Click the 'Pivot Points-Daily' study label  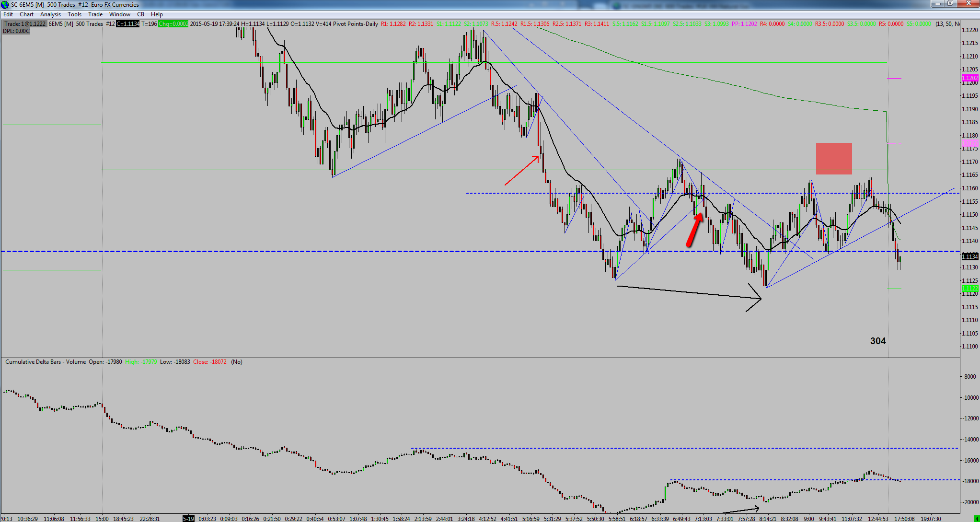(356, 24)
